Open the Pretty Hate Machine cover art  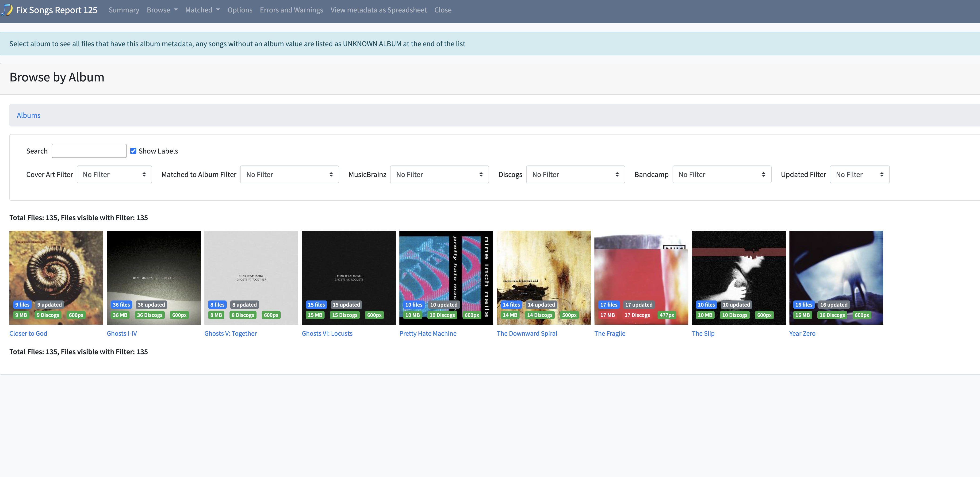click(446, 266)
